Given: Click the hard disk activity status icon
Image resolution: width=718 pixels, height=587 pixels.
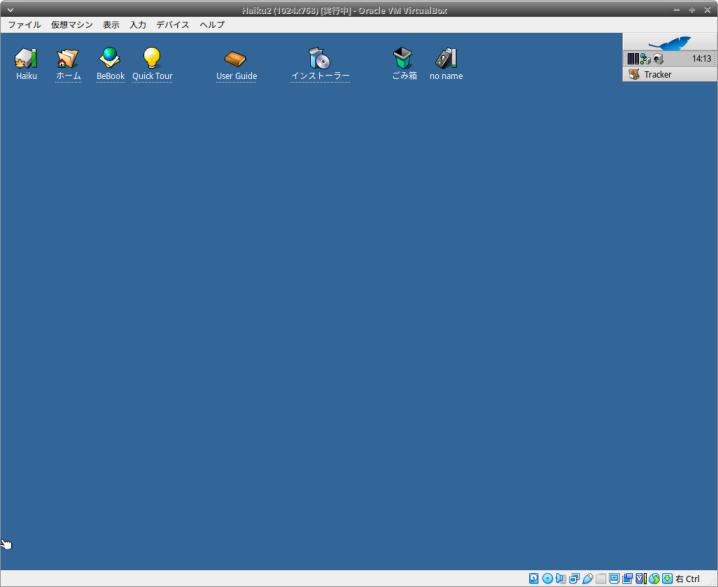Looking at the screenshot, I should tap(533, 578).
